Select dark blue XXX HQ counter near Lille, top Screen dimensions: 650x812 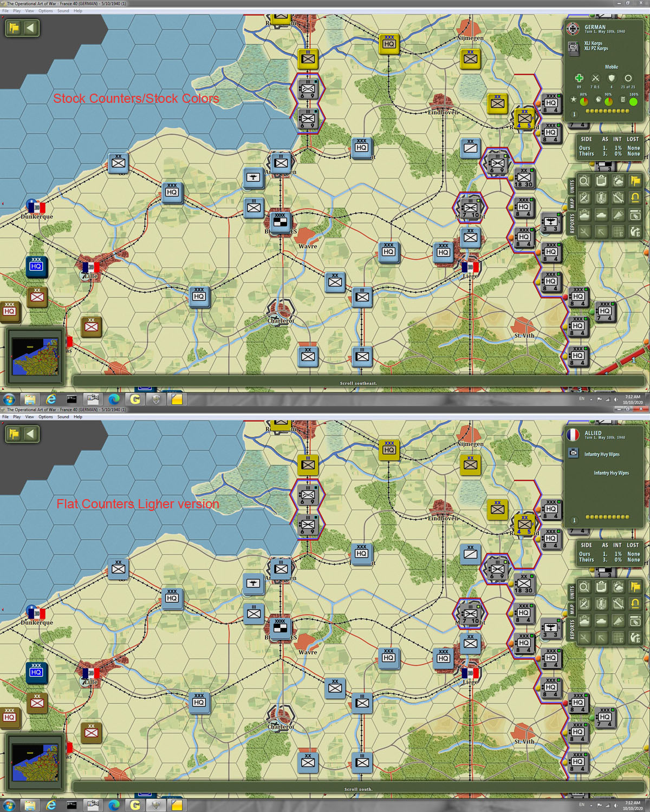point(36,266)
